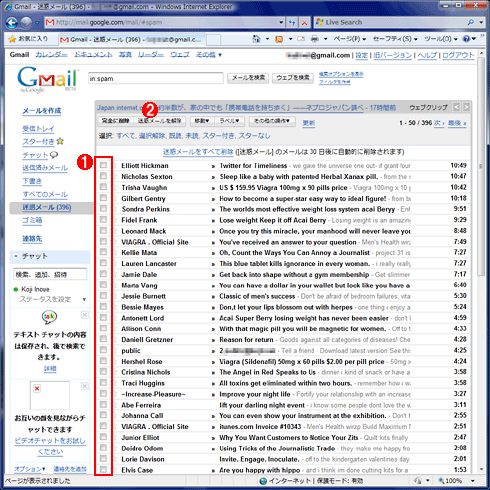Viewport: 490px width, 490px height.
Task: Click the refresh icon beside address bar
Action: click(x=292, y=22)
